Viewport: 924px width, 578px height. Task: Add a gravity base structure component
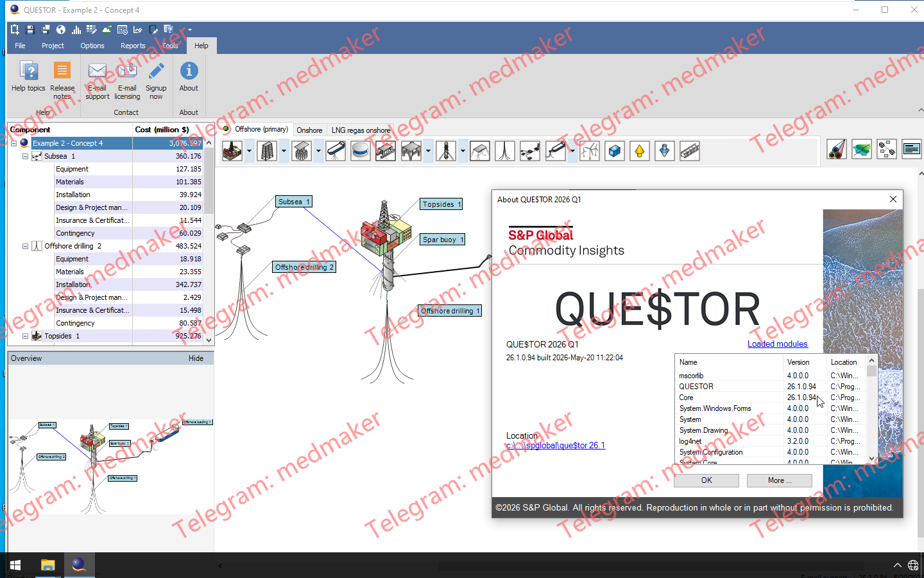click(x=302, y=151)
